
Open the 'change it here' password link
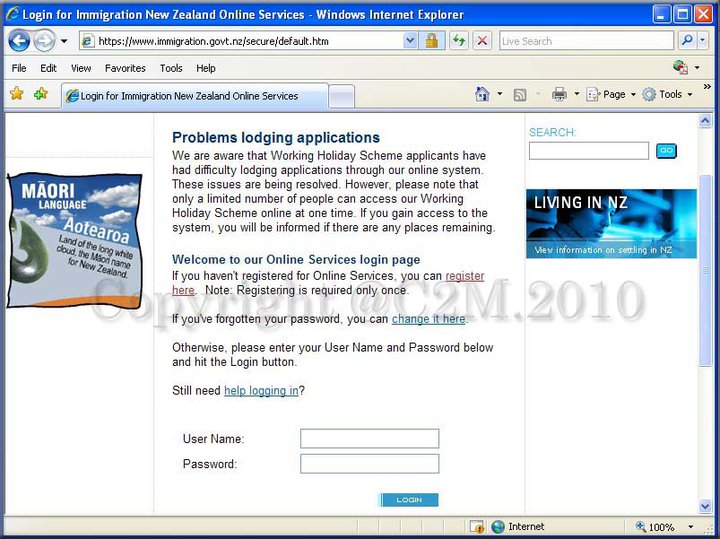pos(428,319)
